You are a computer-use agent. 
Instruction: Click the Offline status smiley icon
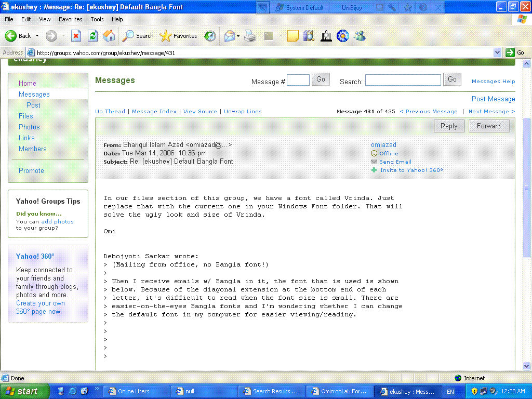pos(374,153)
